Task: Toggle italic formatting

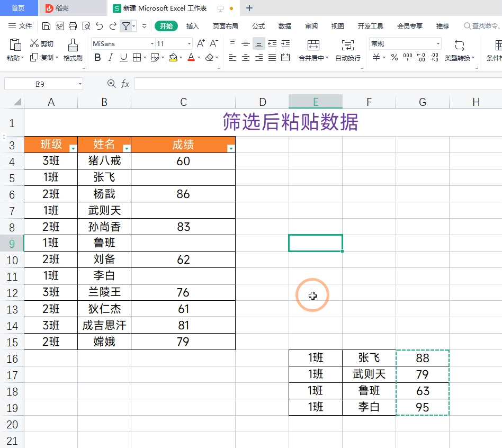Action: point(110,57)
